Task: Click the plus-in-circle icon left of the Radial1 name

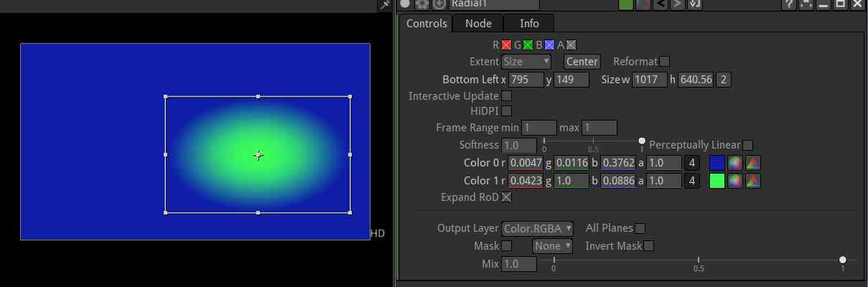Action: pyautogui.click(x=439, y=4)
